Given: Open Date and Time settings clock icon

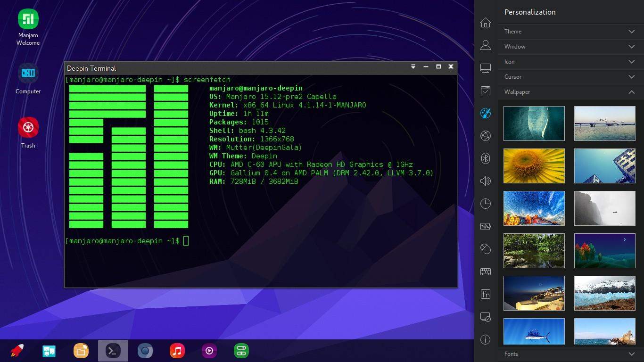Looking at the screenshot, I should (485, 204).
